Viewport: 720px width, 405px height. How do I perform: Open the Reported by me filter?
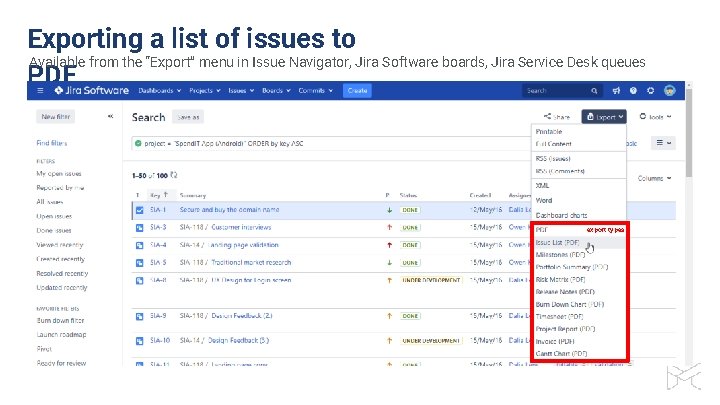pos(60,188)
